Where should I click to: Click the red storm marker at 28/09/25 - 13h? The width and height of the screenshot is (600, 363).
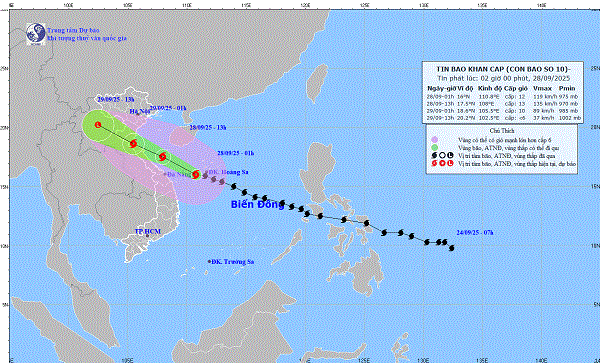[x=163, y=157]
